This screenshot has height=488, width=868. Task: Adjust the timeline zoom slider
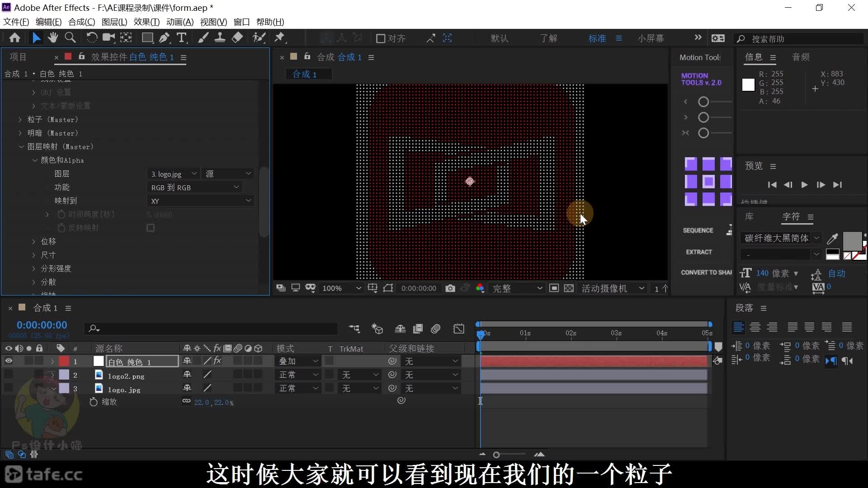point(496,455)
